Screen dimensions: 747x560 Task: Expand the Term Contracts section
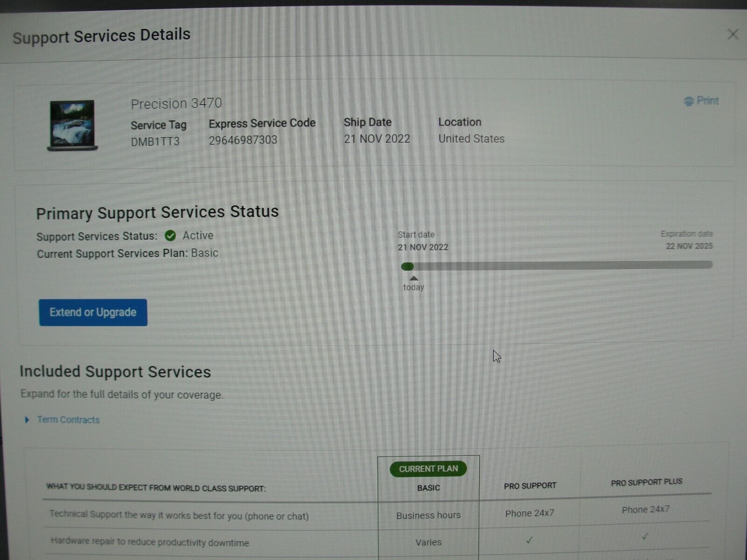(27, 420)
